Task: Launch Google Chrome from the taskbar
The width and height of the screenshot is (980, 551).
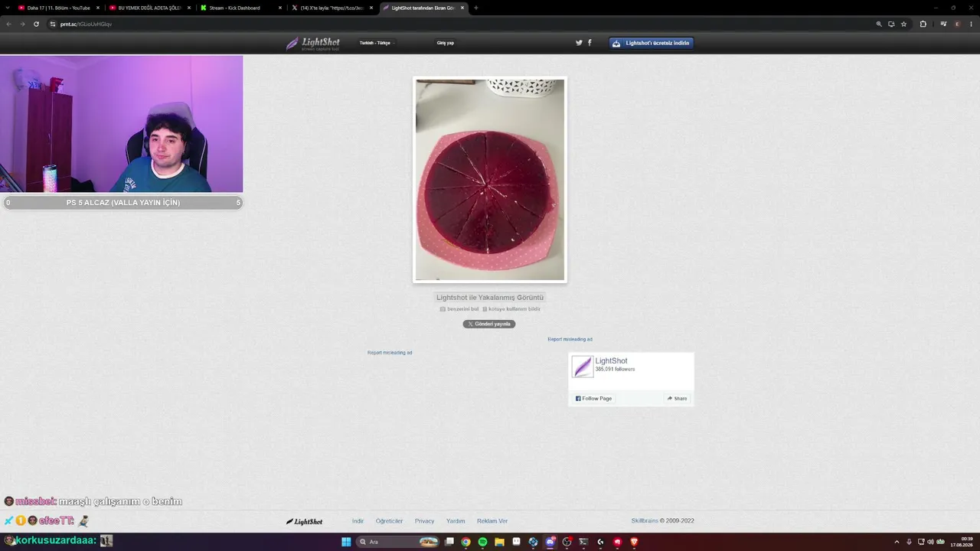Action: [465, 542]
